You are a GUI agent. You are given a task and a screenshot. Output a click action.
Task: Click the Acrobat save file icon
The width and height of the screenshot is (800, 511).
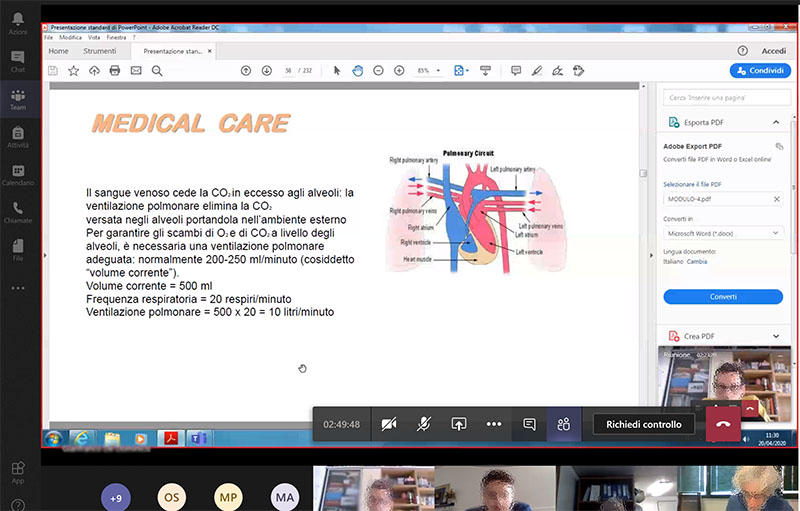[x=53, y=71]
